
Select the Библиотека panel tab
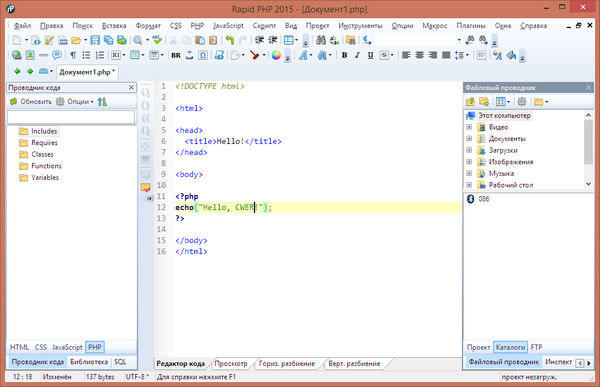(x=89, y=362)
